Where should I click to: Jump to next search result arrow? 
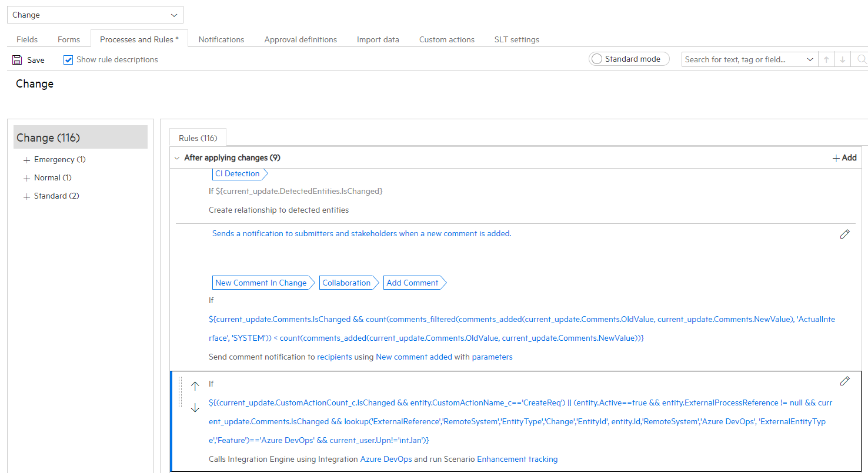click(842, 59)
